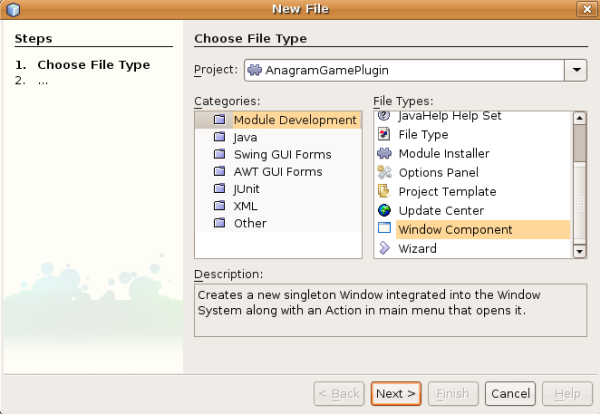600x414 pixels.
Task: Select the Module Development category
Action: (294, 120)
